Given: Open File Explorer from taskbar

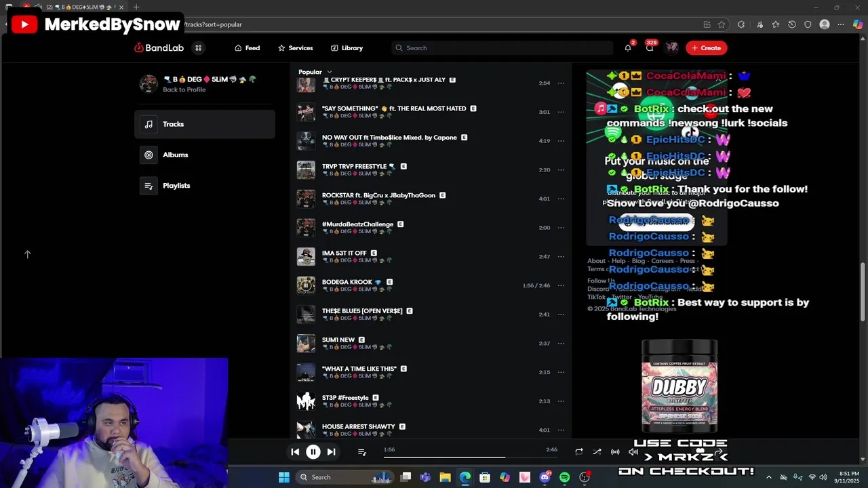Looking at the screenshot, I should [445, 477].
